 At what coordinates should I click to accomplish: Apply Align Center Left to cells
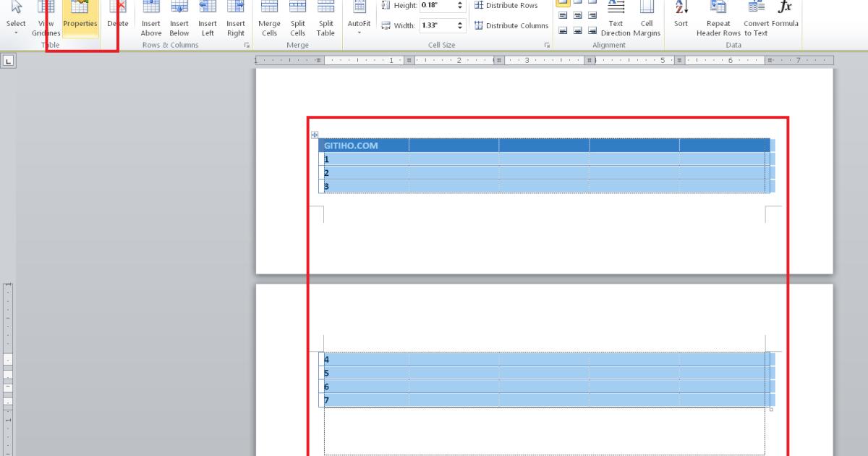(x=563, y=15)
